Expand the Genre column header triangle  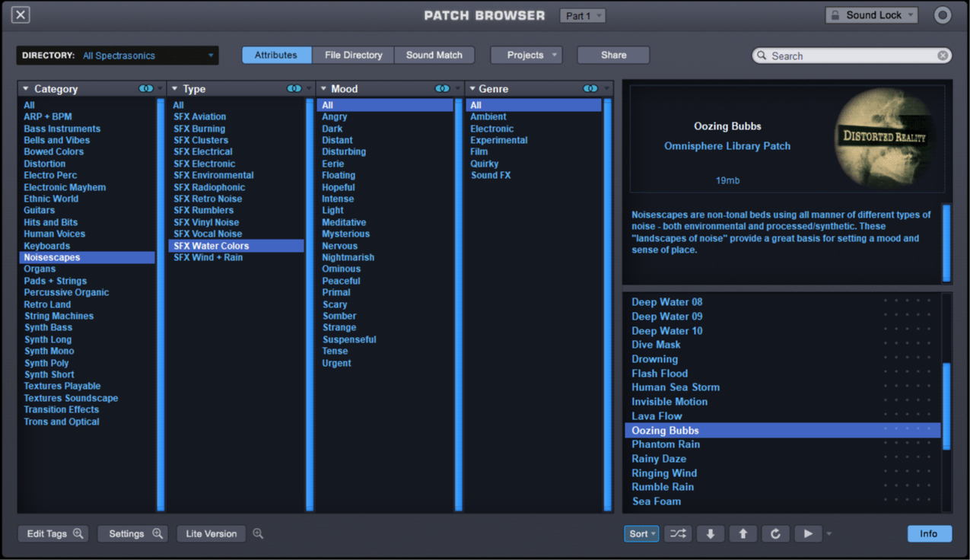(x=472, y=89)
